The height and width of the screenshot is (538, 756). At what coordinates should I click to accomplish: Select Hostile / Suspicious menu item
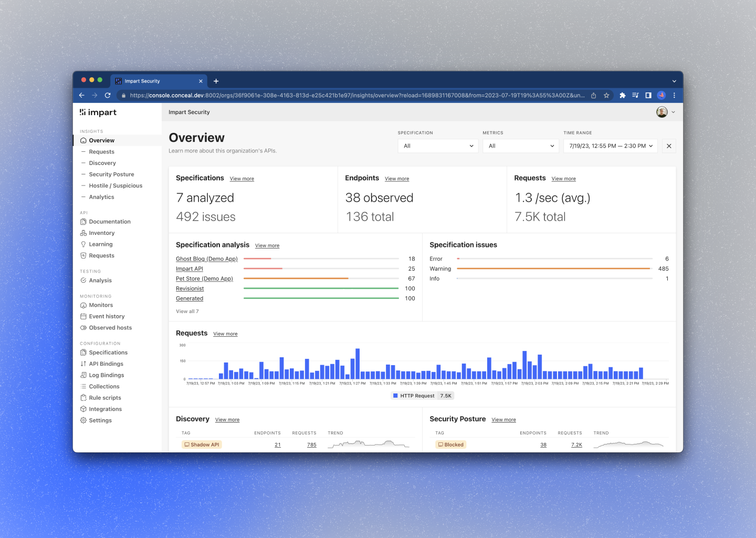click(x=115, y=185)
